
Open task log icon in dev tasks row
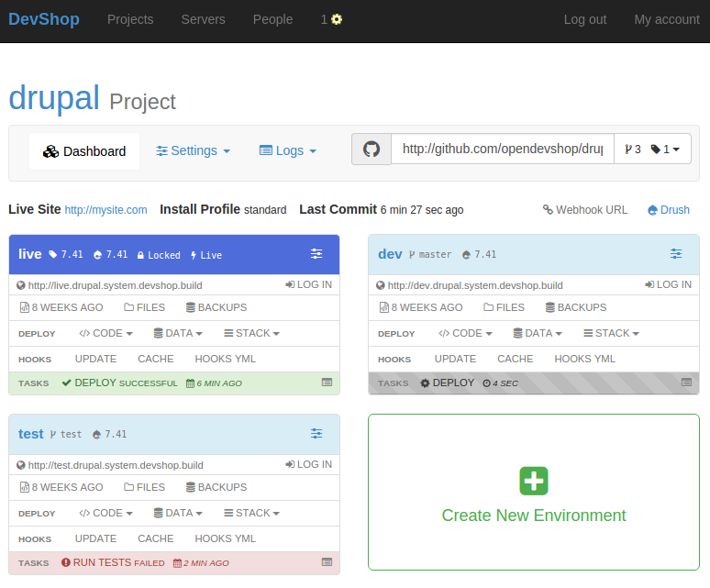686,383
